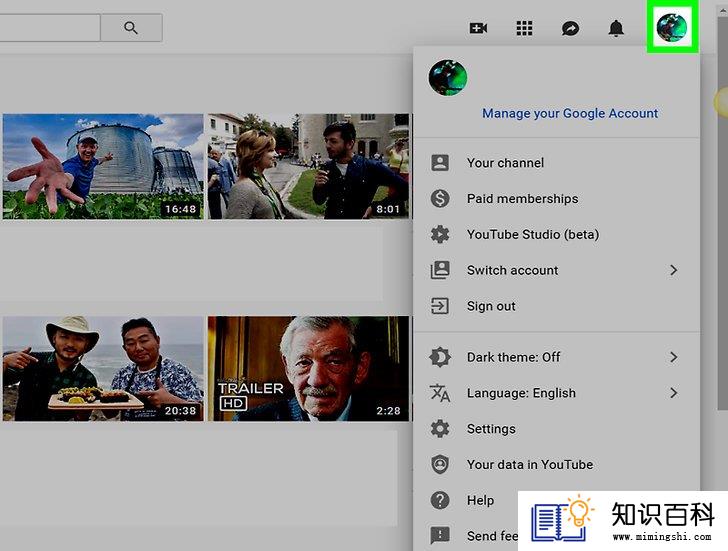Open Your data in YouTube entry
The image size is (728, 551).
coord(556,465)
